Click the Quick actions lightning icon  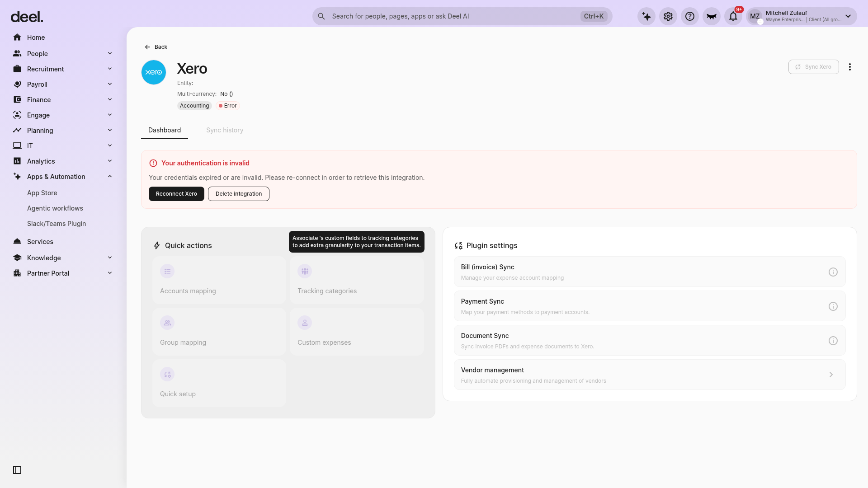click(157, 245)
